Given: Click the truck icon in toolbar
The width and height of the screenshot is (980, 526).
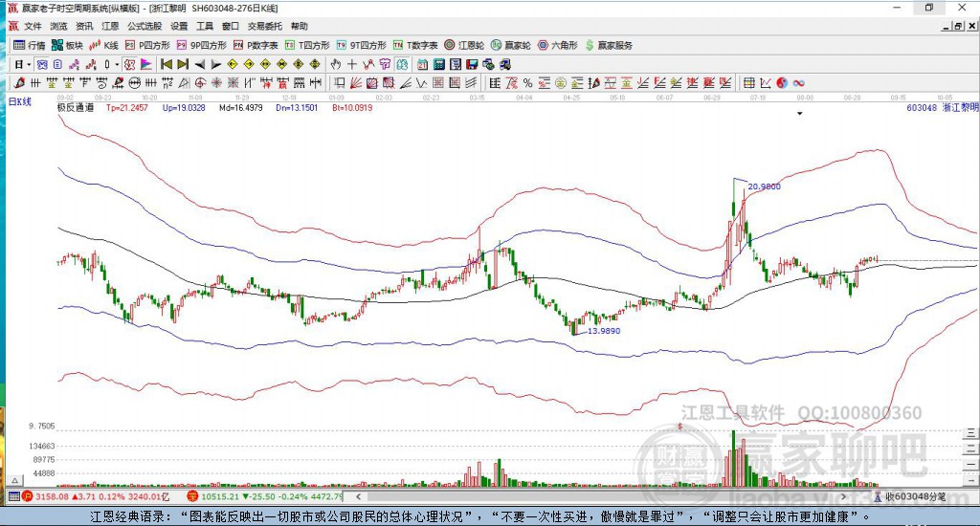Looking at the screenshot, I should (x=505, y=64).
